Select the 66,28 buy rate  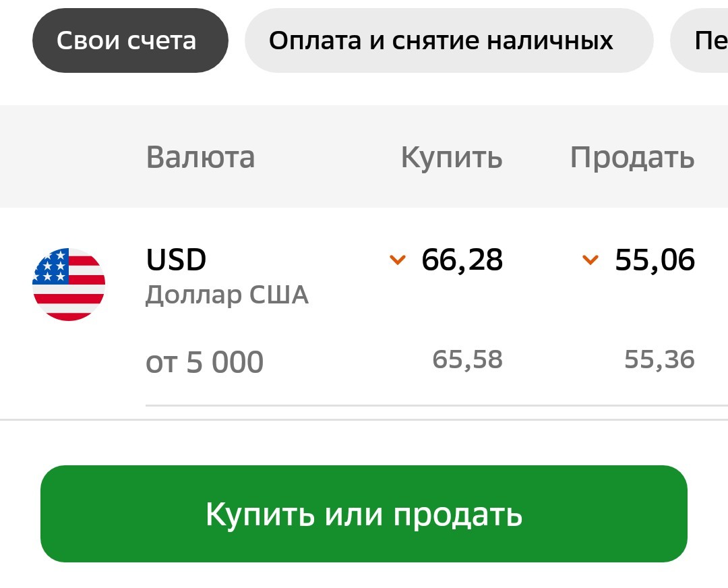(x=462, y=260)
